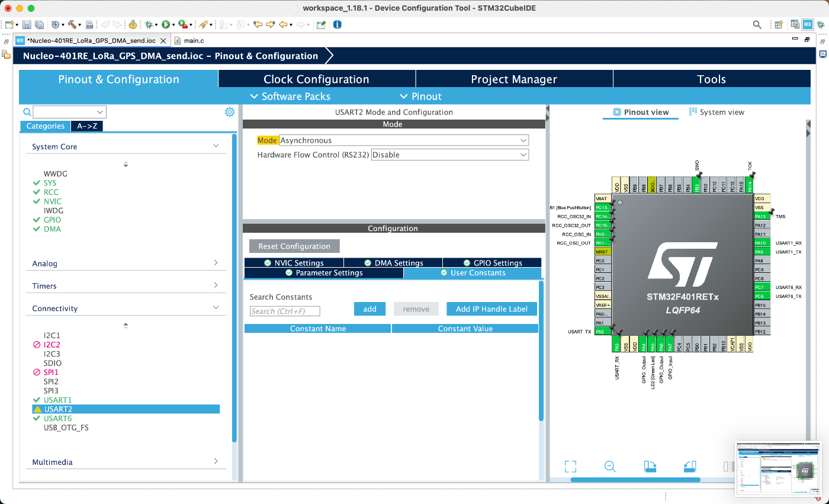Open the Software Packs dropdown
Screen dimensions: 829x504
point(290,97)
